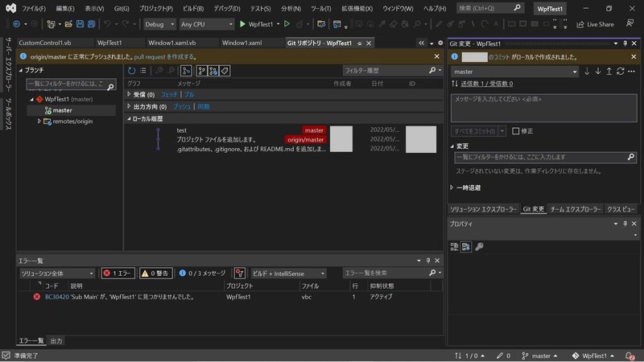Collapse the 変更 changes section
This screenshot has width=644, height=362.
point(452,146)
